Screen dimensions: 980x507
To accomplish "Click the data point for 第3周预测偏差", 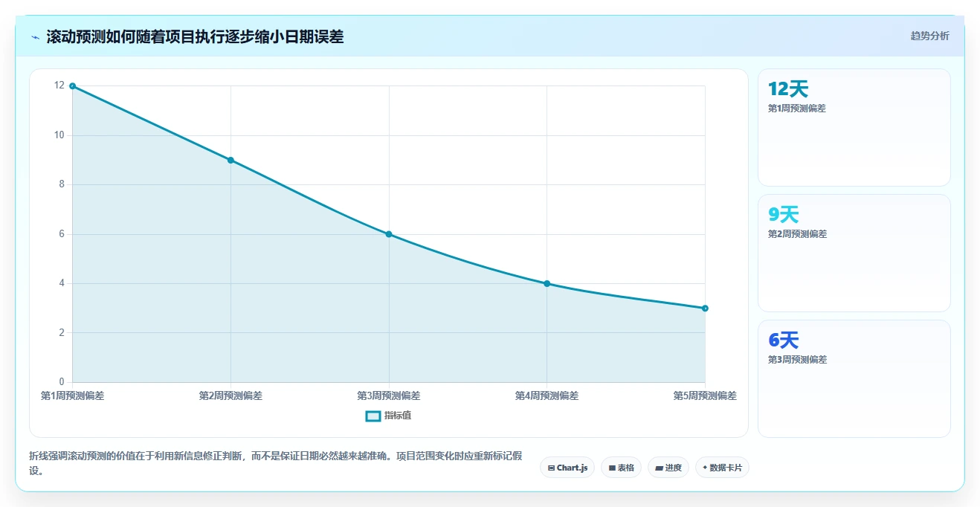I will (x=389, y=234).
